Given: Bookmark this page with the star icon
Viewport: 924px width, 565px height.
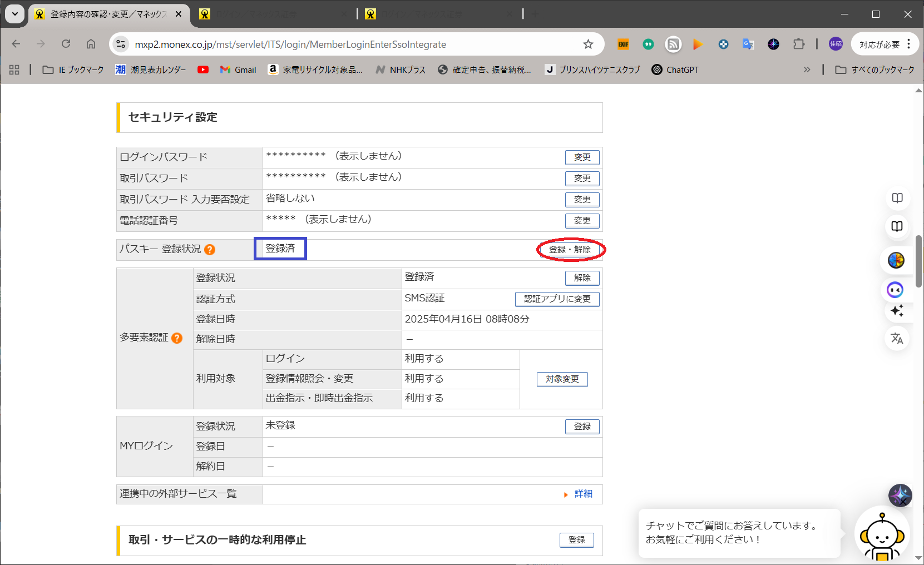Looking at the screenshot, I should pyautogui.click(x=588, y=44).
